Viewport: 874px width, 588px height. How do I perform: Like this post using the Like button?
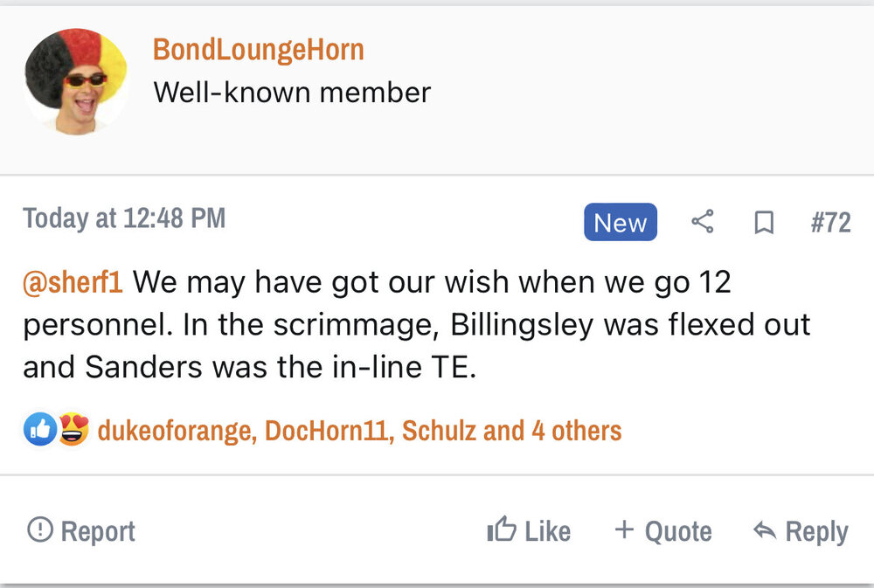pos(529,531)
